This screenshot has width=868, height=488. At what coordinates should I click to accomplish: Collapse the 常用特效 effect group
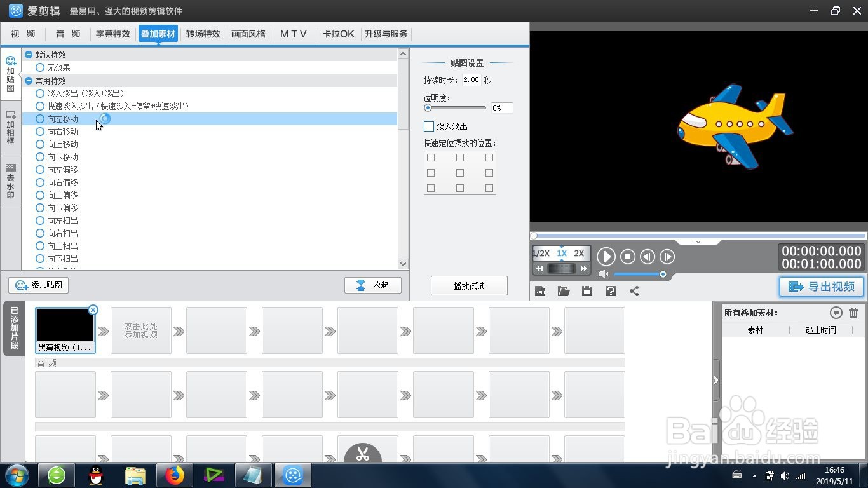[29, 80]
